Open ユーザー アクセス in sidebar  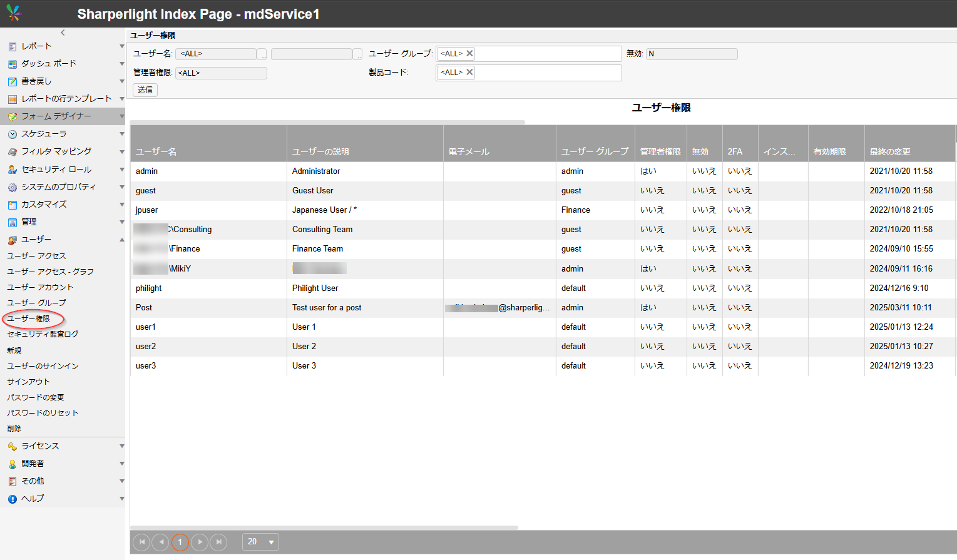[x=36, y=256]
